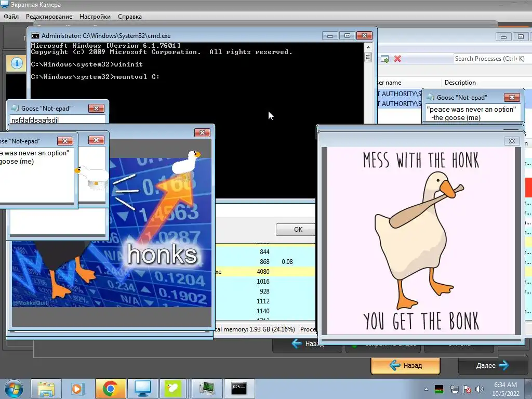Click the Description column header
This screenshot has height=399, width=532.
[x=460, y=83]
